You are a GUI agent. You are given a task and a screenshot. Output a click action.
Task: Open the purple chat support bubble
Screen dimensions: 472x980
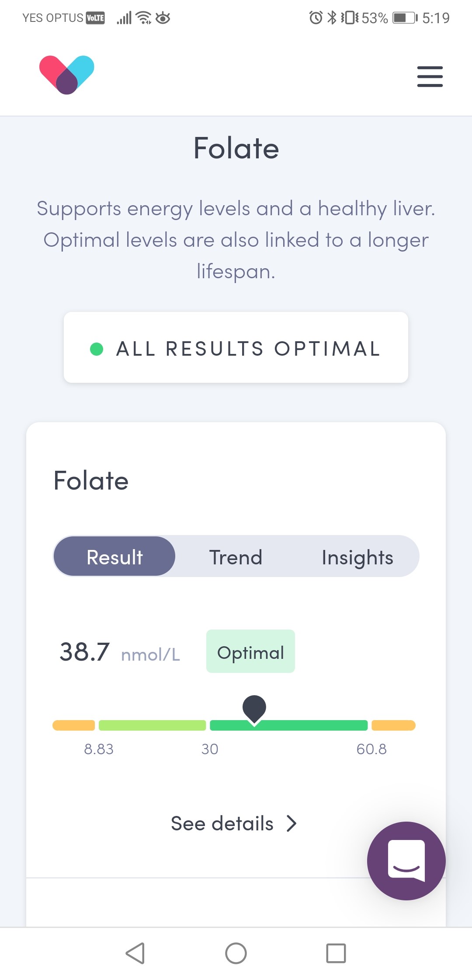(x=406, y=861)
